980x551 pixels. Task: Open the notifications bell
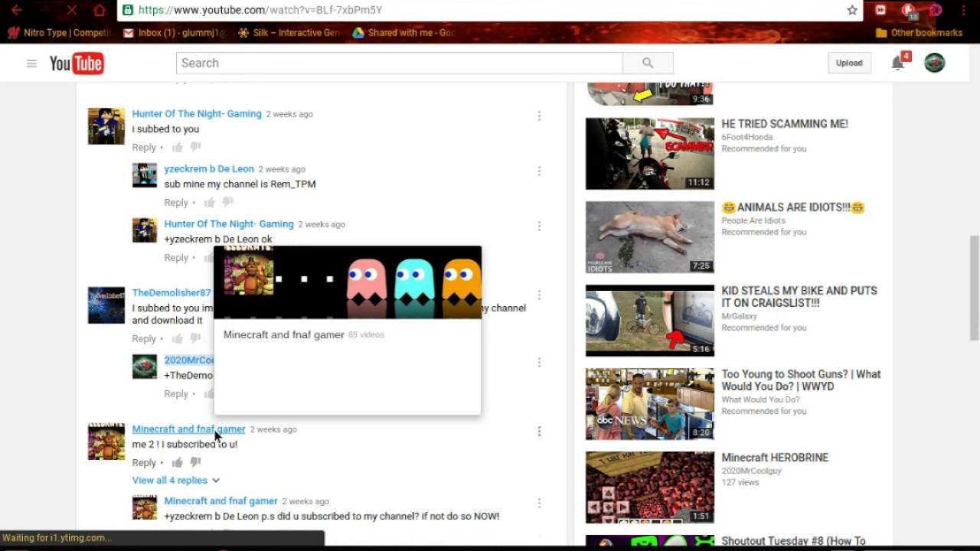click(x=898, y=64)
